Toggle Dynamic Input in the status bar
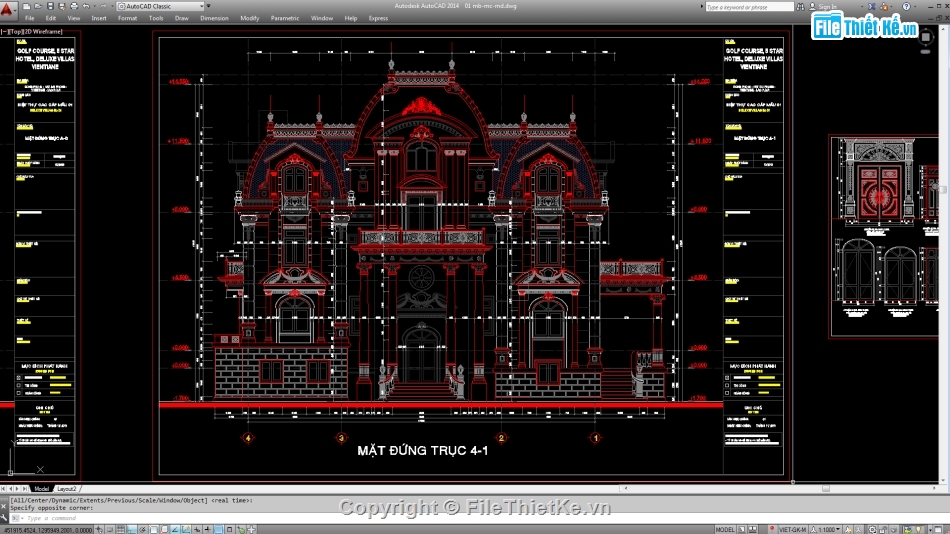The height and width of the screenshot is (534, 950). pos(197,530)
